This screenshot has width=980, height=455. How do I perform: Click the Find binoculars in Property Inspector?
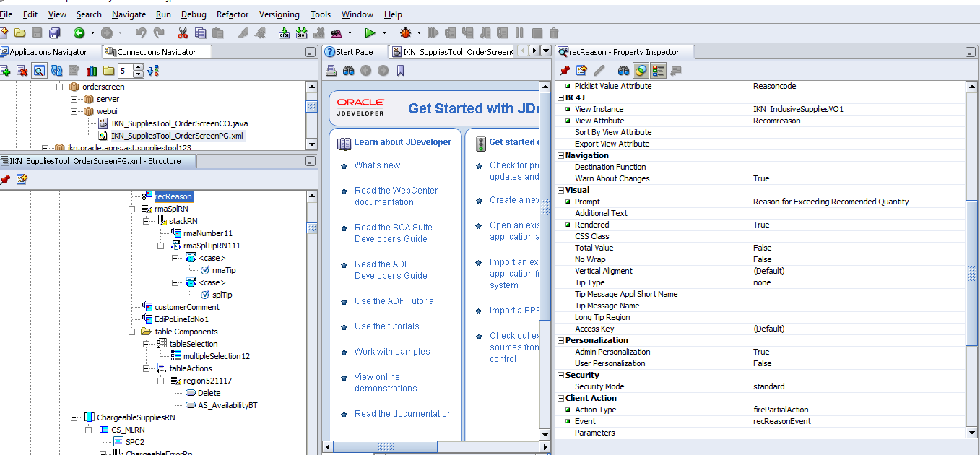(x=623, y=70)
